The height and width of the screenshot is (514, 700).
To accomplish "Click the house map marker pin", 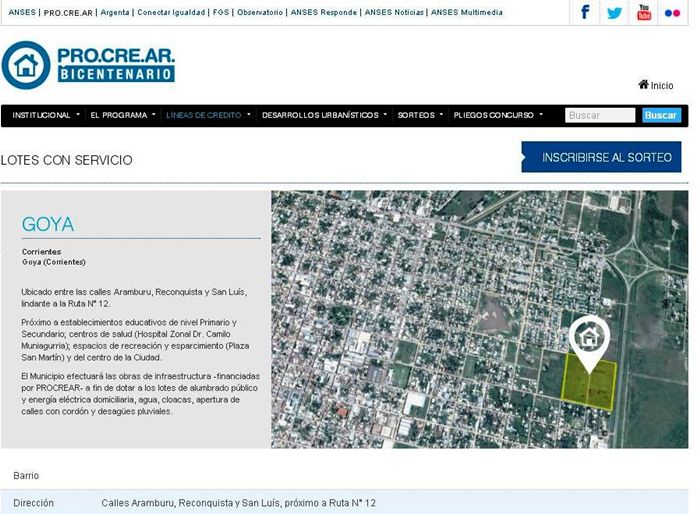I will [x=589, y=340].
